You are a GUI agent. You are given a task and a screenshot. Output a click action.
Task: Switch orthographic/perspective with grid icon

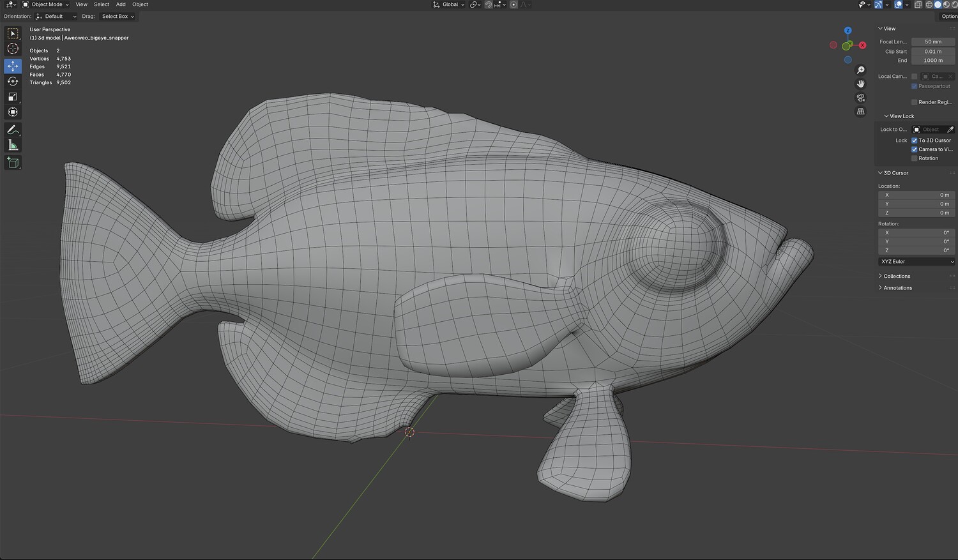point(861,112)
